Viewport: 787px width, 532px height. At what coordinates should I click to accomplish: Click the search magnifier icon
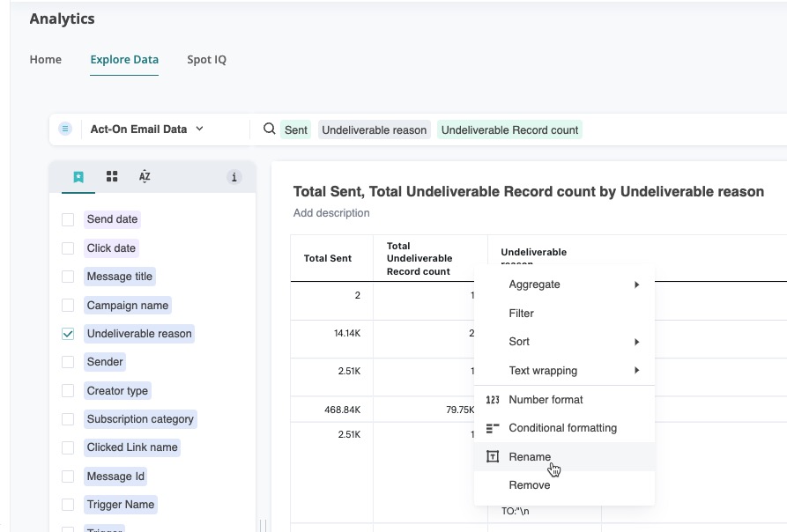270,129
